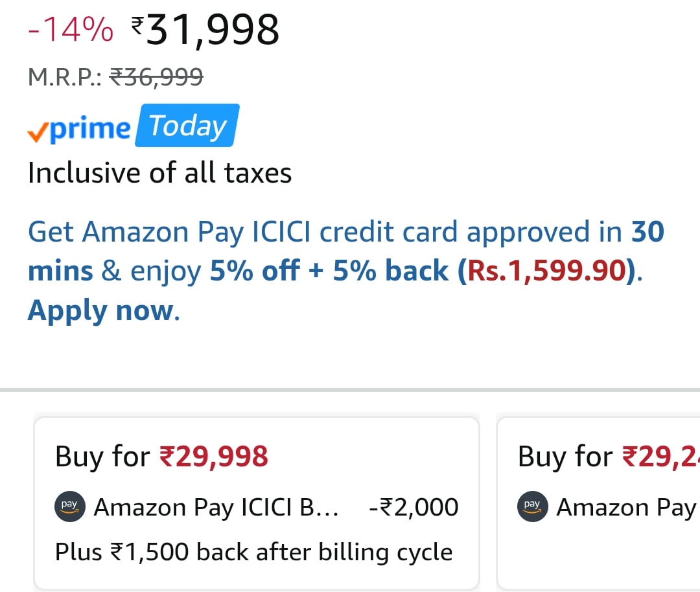Tap the rupee symbol beside 31,998
700x592 pixels.
(x=137, y=25)
